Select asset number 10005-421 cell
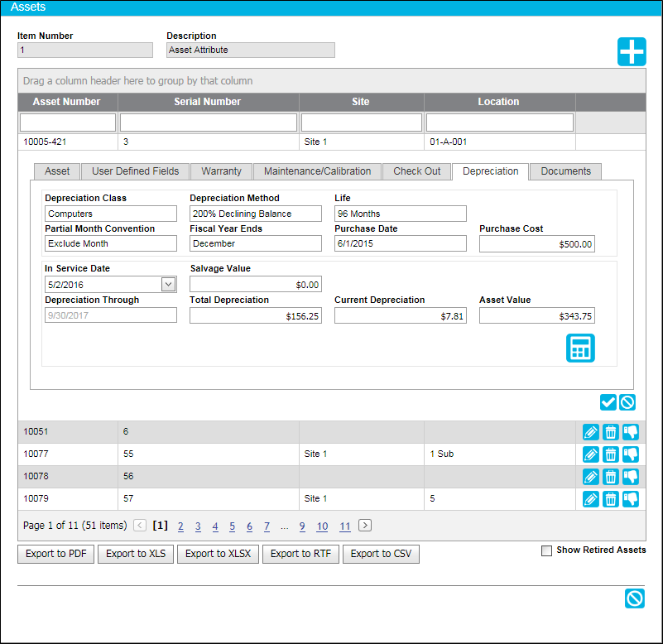663x644 pixels. [68, 142]
